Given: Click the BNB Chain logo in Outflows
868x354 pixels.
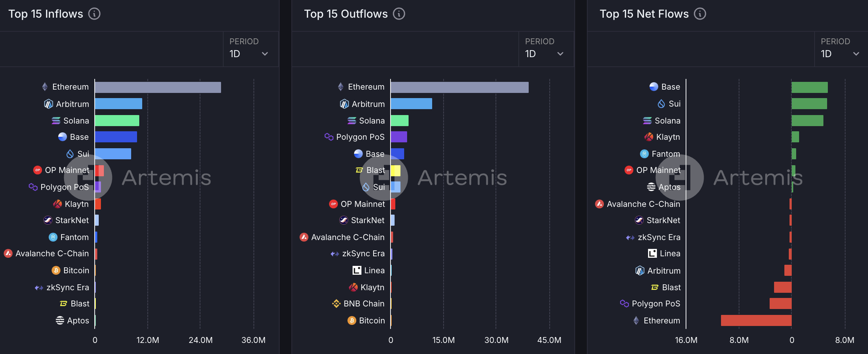Looking at the screenshot, I should pos(336,303).
